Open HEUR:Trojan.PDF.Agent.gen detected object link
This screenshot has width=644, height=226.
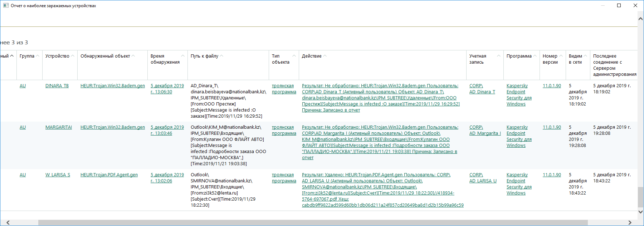pyautogui.click(x=109, y=175)
